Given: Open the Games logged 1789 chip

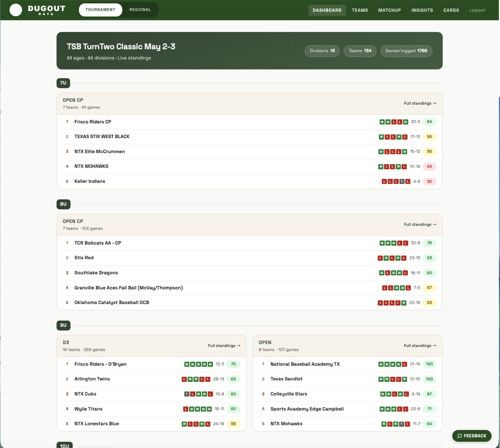Looking at the screenshot, I should pyautogui.click(x=406, y=51).
